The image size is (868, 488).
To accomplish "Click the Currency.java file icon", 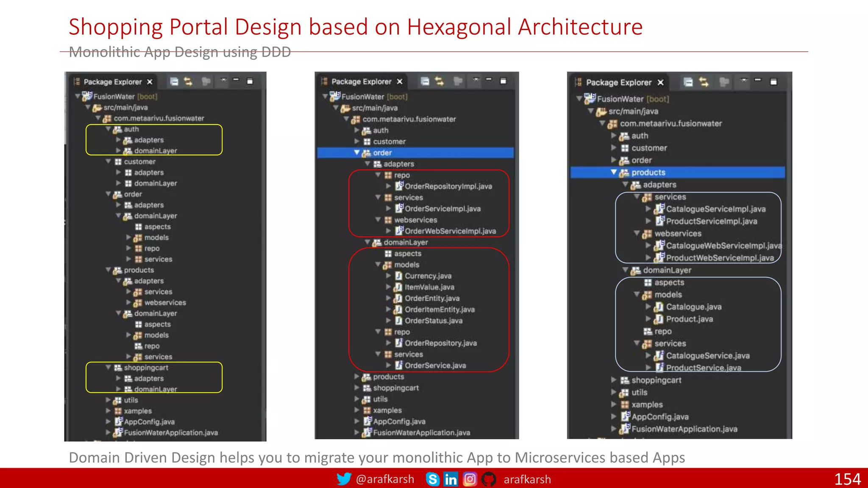I will coord(399,276).
